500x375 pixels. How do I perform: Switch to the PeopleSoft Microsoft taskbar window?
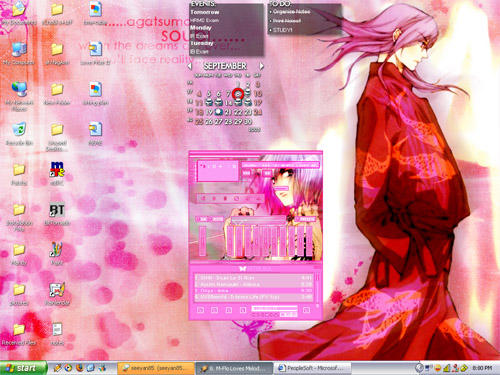313,368
